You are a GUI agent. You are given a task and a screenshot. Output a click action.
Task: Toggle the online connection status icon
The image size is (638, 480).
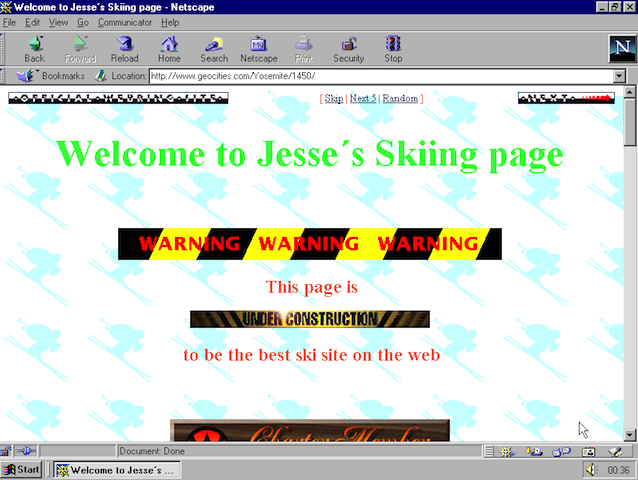tap(26, 451)
